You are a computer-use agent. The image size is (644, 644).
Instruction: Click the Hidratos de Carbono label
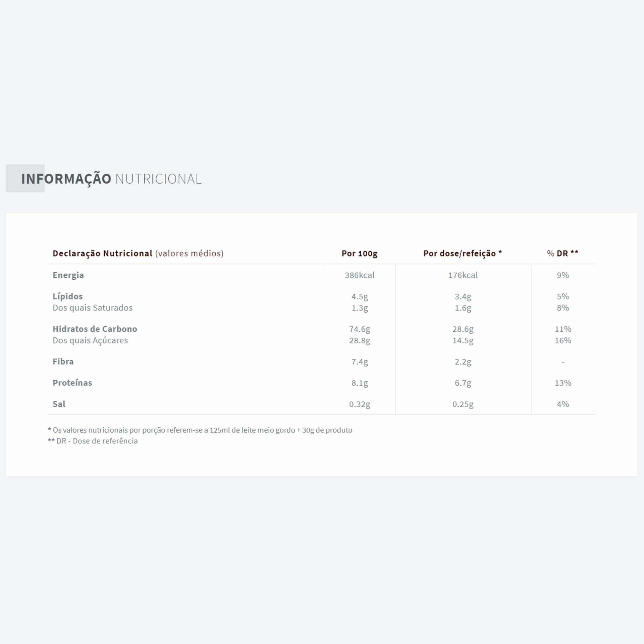(x=95, y=329)
